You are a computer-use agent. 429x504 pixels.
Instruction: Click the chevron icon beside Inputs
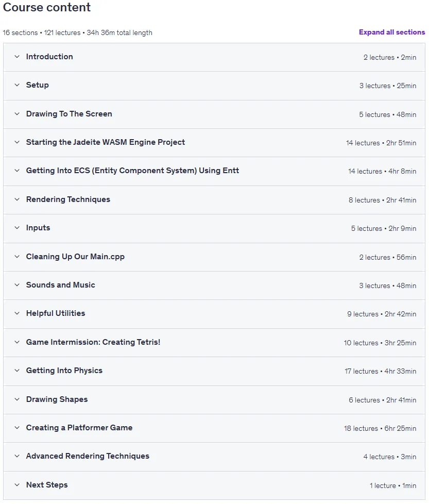point(17,228)
